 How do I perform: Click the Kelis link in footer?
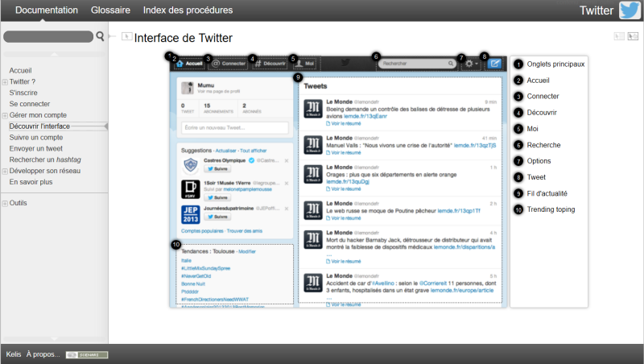pyautogui.click(x=14, y=354)
